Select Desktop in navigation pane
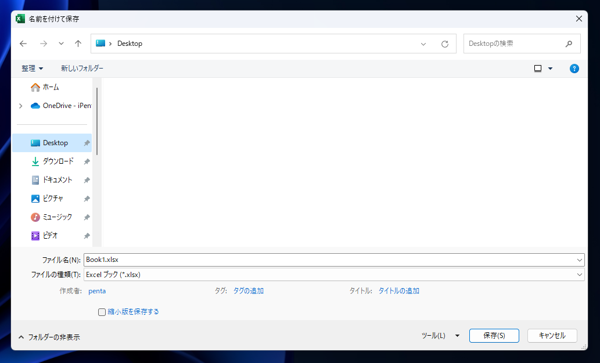The width and height of the screenshot is (600, 363). [x=52, y=143]
